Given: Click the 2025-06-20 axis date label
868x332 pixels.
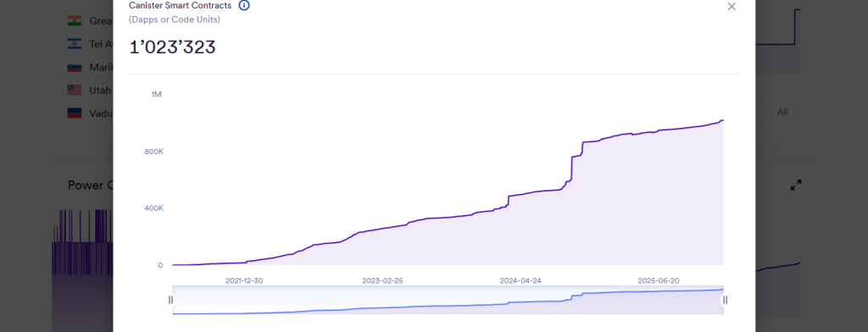Looking at the screenshot, I should coord(658,280).
